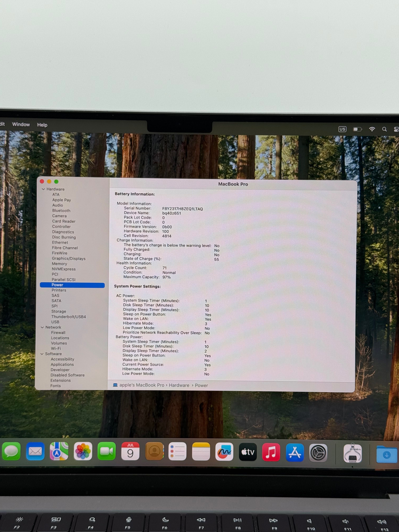The image size is (399, 532).
Task: Select Storage in the sidebar
Action: pos(59,311)
